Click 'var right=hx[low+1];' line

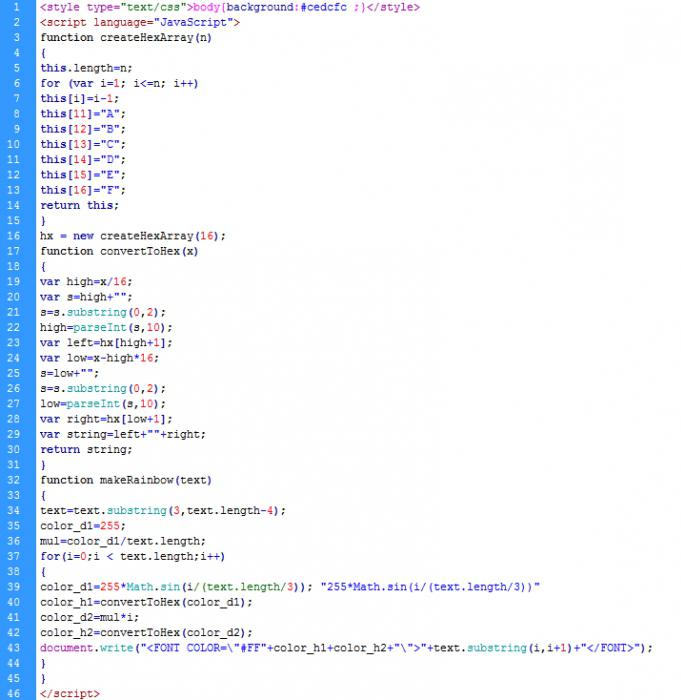[106, 419]
